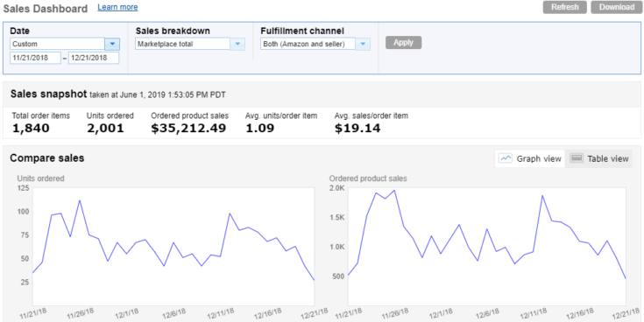Open the Date range dropdown arrow

(112, 44)
